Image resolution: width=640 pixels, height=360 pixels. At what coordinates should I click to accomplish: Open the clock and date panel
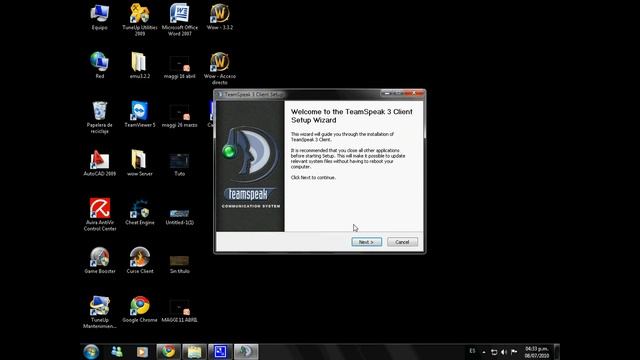tap(537, 352)
